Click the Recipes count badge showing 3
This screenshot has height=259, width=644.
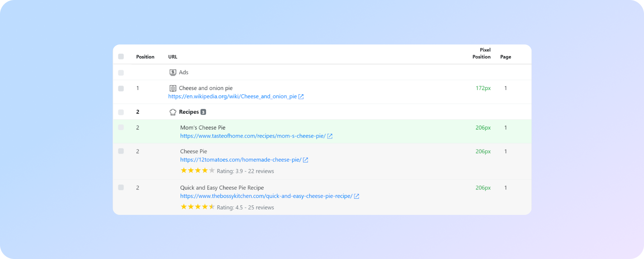pyautogui.click(x=203, y=112)
